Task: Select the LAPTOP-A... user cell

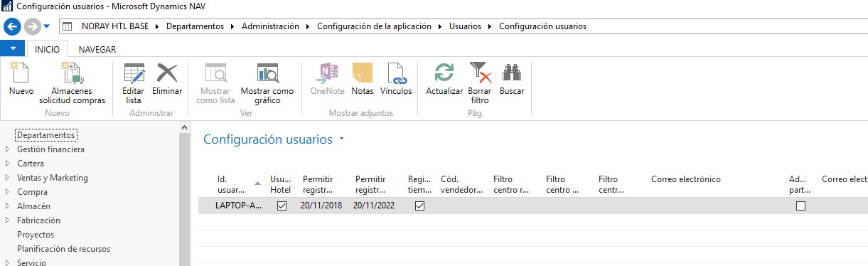Action: 238,206
